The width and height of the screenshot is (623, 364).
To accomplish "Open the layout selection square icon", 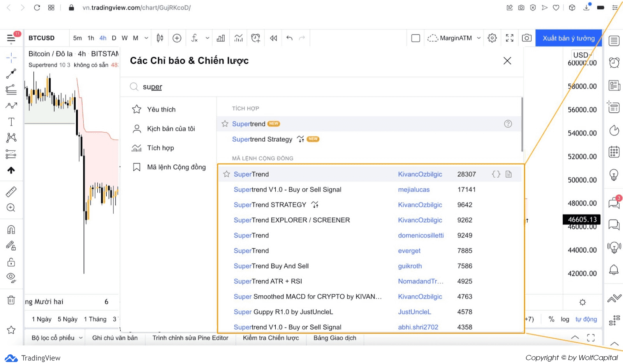I will point(415,38).
